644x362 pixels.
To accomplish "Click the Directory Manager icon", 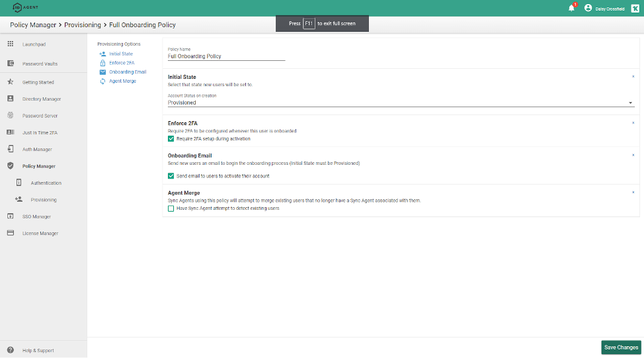I will 11,99.
